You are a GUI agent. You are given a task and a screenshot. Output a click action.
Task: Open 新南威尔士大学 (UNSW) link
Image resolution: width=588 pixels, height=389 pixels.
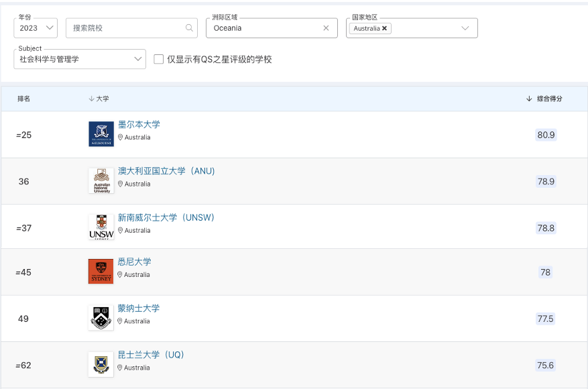(166, 217)
